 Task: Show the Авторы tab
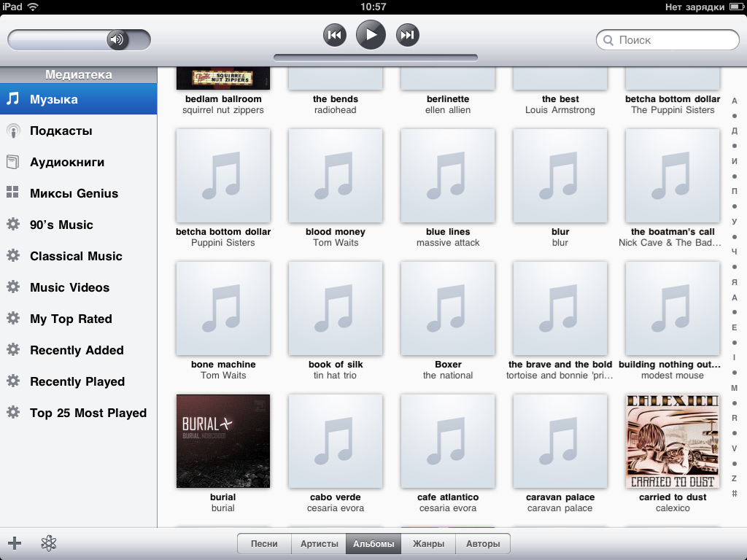point(483,544)
